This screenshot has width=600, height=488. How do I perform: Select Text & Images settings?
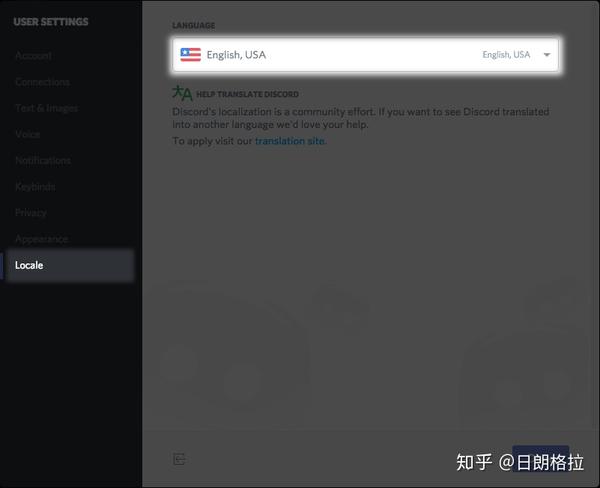46,108
